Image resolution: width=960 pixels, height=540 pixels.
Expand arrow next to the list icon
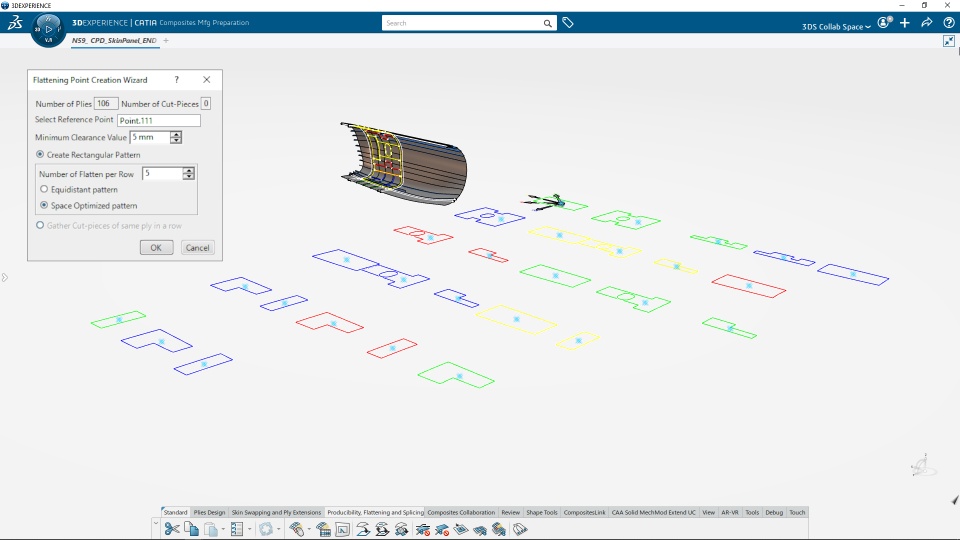pyautogui.click(x=250, y=529)
